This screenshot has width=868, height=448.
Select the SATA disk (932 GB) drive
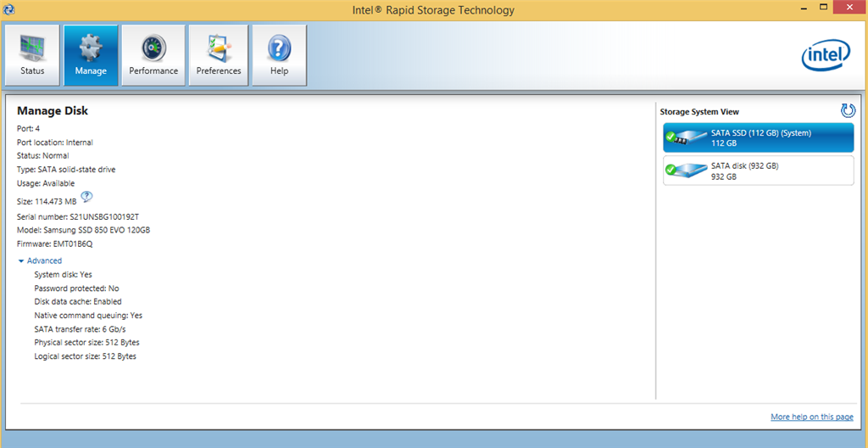tap(759, 171)
